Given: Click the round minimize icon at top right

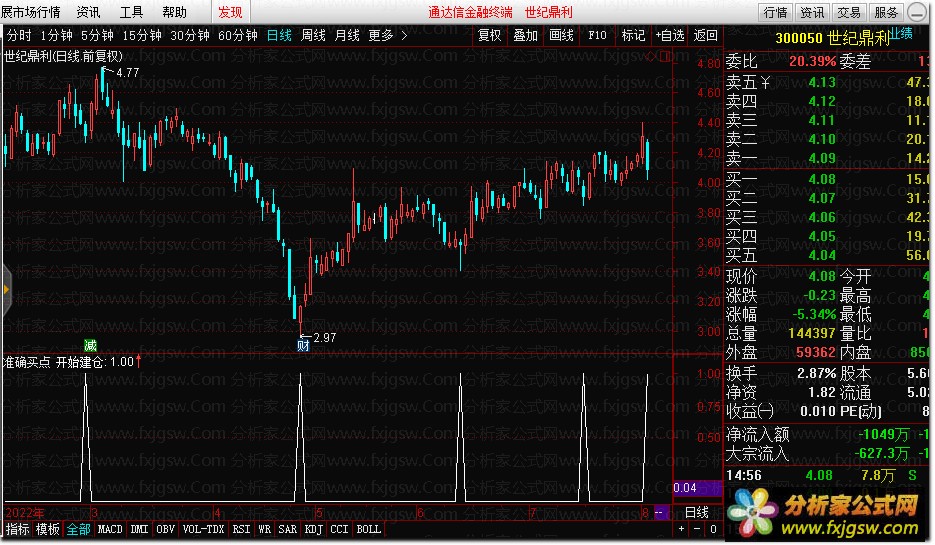Looking at the screenshot, I should point(917,12).
